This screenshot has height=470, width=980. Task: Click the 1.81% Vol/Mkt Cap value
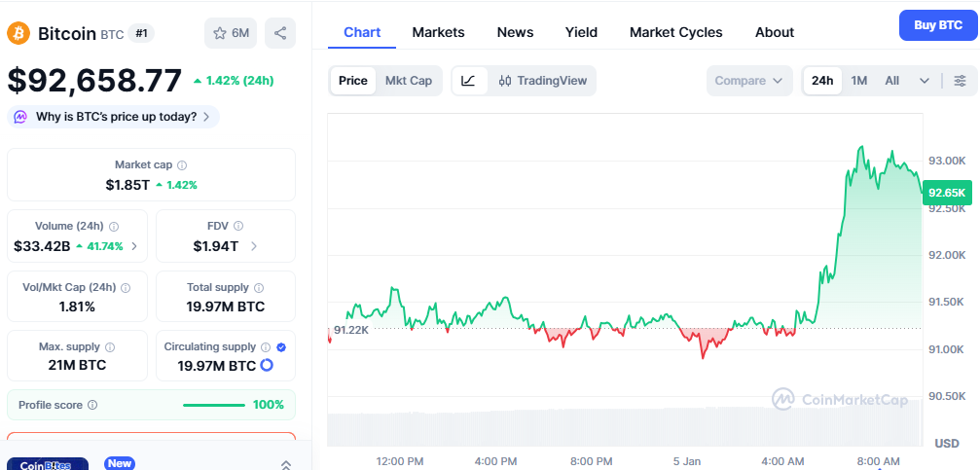coord(77,307)
